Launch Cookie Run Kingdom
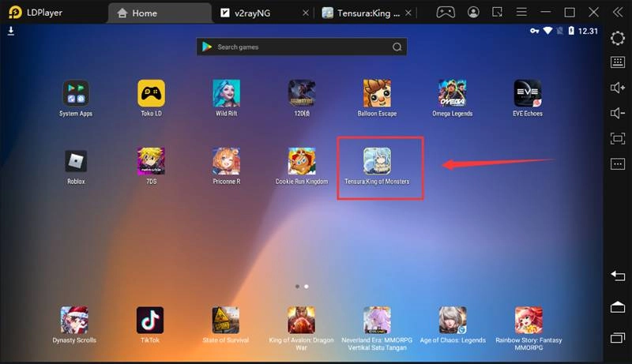The width and height of the screenshot is (632, 364). click(x=301, y=161)
